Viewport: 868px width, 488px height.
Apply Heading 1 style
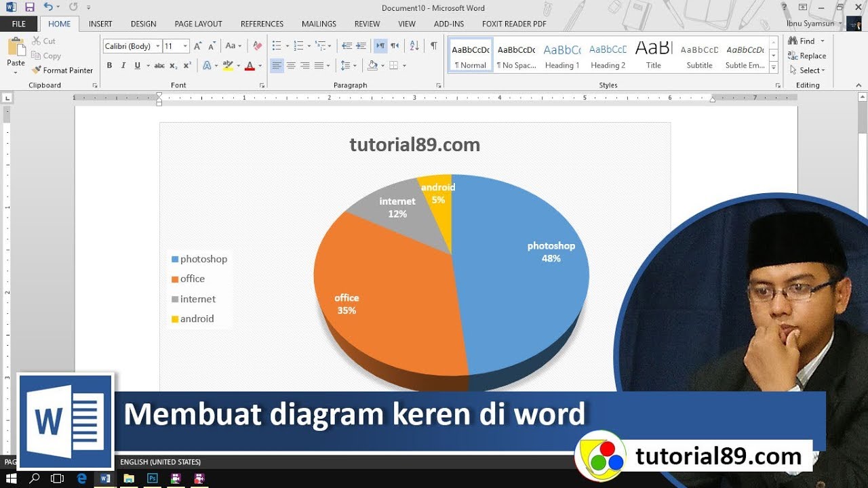click(562, 55)
